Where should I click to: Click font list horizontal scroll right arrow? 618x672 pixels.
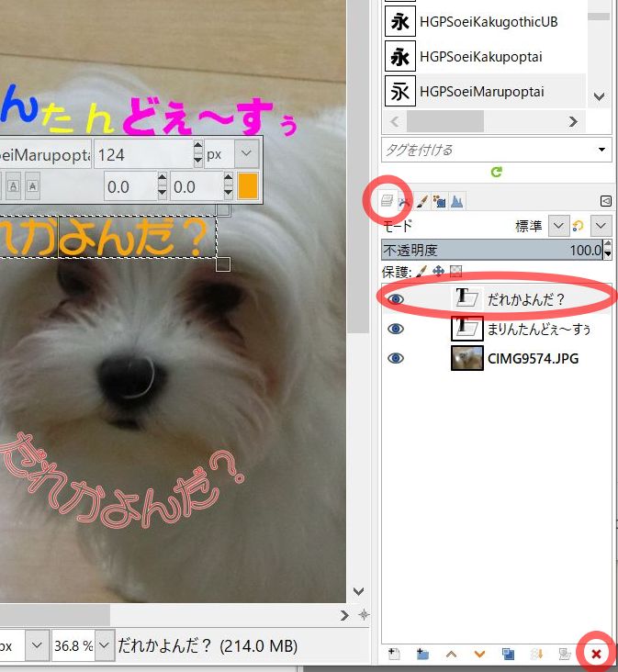coord(573,122)
